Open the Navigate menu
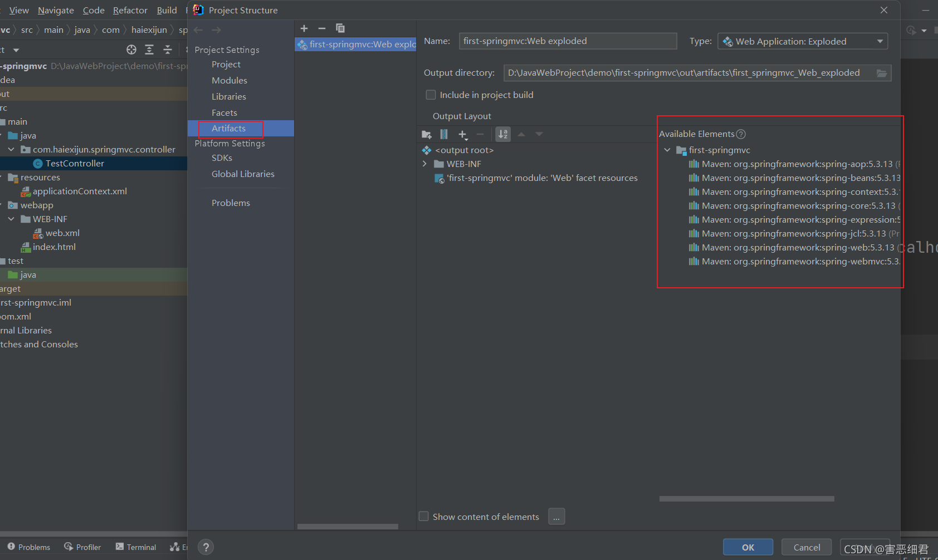 point(56,10)
